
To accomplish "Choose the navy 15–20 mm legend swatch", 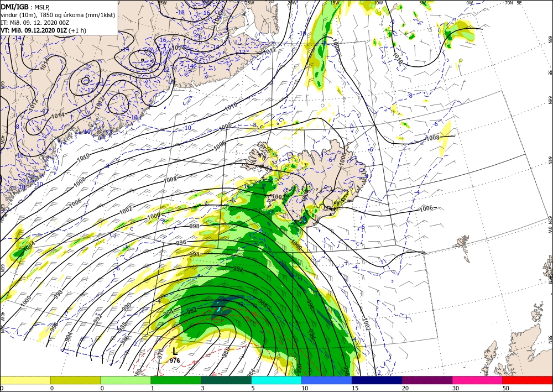I will [377, 380].
